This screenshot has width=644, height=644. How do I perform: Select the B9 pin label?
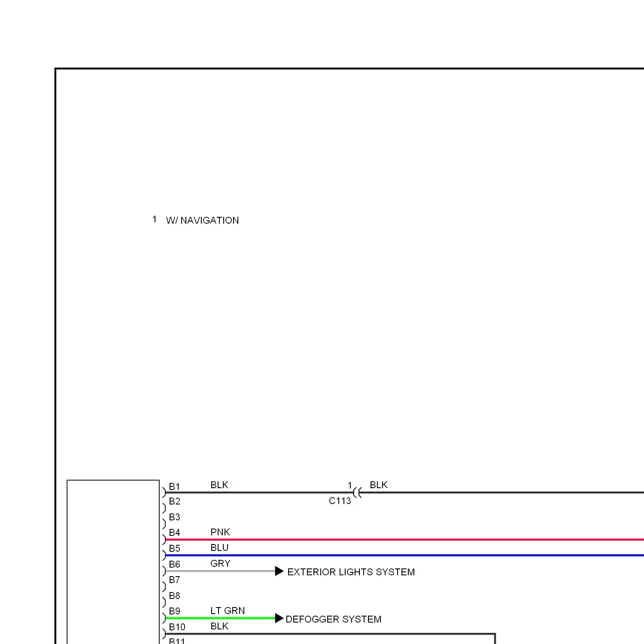[x=174, y=611]
